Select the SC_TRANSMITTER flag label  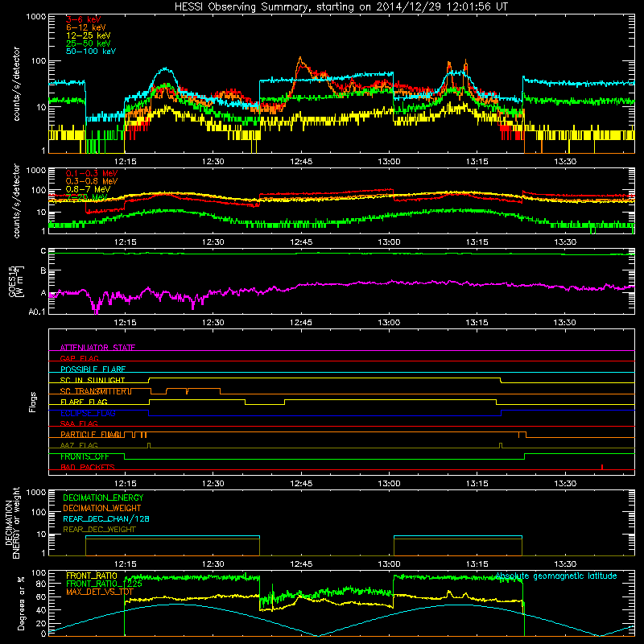95,391
